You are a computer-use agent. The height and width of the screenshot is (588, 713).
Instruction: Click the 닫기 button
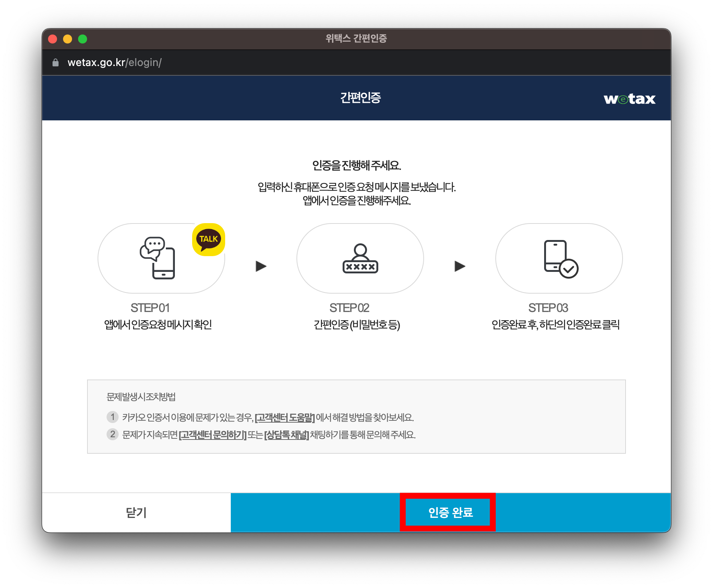tap(136, 512)
